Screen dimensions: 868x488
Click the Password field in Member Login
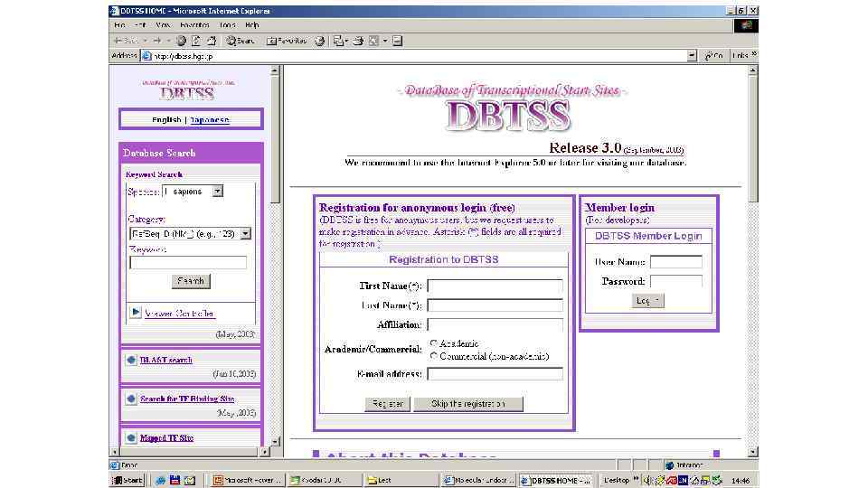(676, 281)
